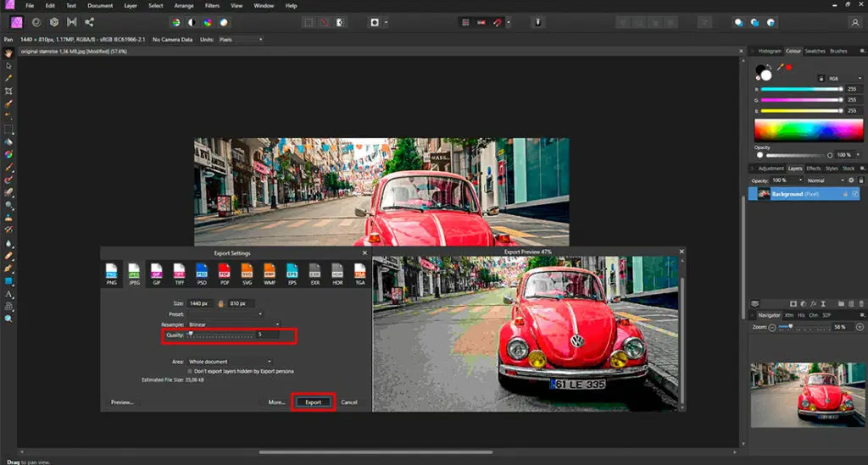868x465 pixels.
Task: Open the Filters menu
Action: 212,6
